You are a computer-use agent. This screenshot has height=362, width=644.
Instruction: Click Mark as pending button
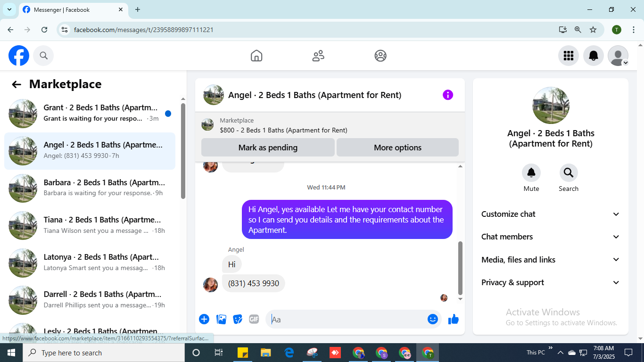[268, 148]
